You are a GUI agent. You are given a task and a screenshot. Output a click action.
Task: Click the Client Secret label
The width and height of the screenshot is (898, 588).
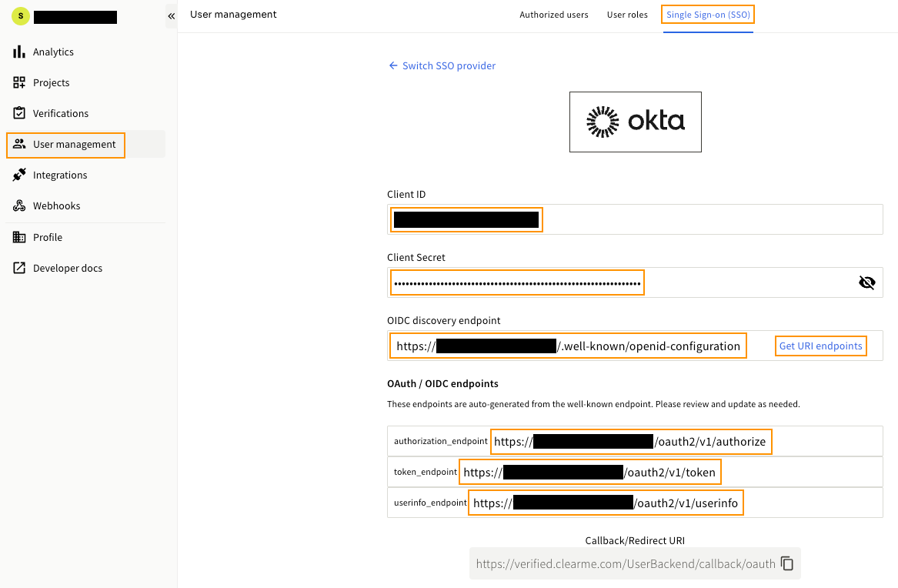pyautogui.click(x=416, y=257)
